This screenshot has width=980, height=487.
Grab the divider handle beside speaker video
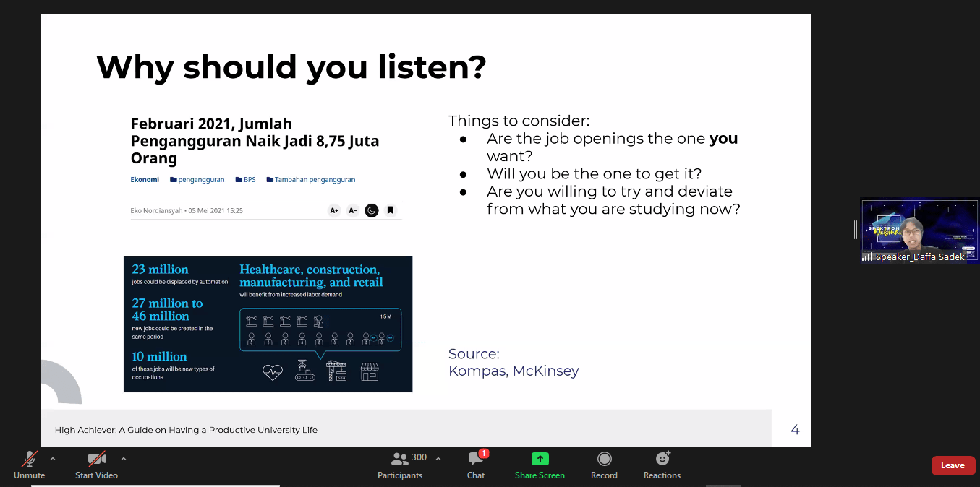click(856, 230)
